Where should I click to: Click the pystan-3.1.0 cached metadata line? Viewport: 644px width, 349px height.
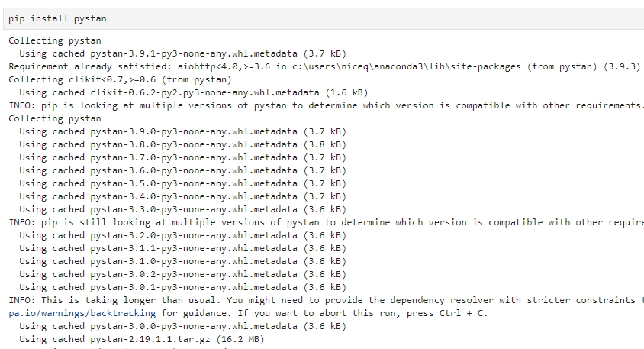click(x=183, y=261)
